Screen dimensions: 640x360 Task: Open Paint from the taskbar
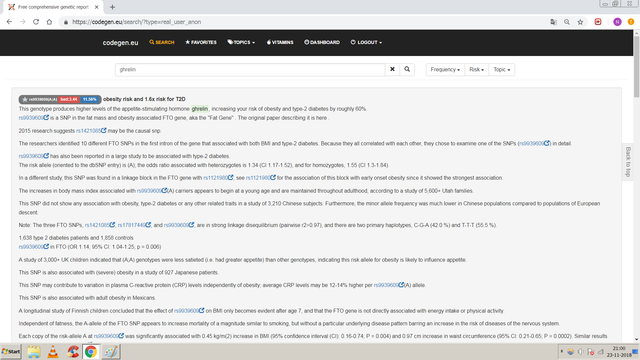click(x=111, y=351)
